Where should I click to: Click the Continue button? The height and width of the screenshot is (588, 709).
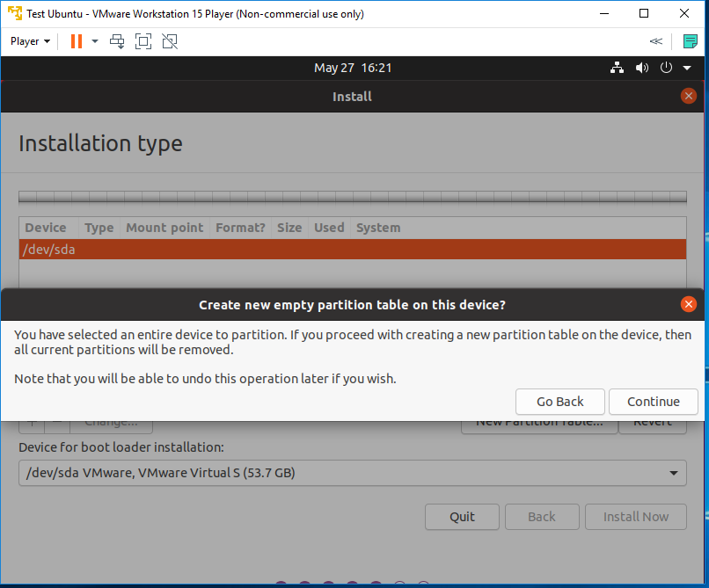(x=654, y=402)
